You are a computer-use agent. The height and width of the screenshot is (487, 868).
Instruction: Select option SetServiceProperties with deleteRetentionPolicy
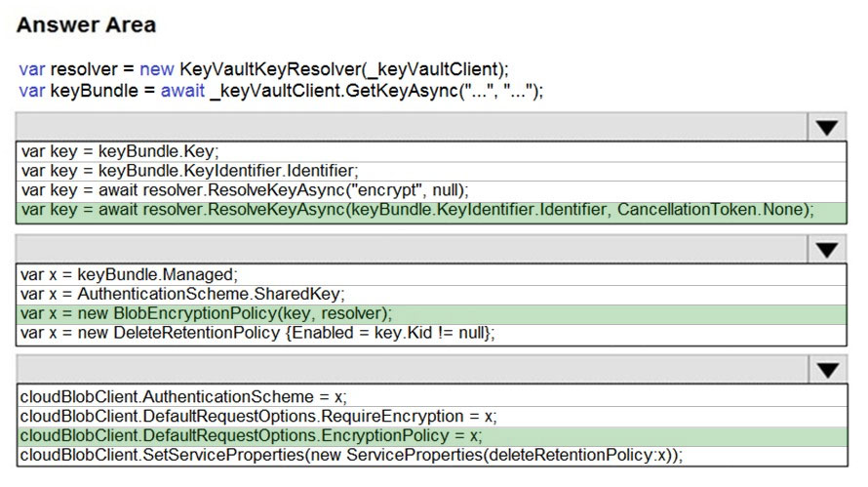pyautogui.click(x=432, y=456)
